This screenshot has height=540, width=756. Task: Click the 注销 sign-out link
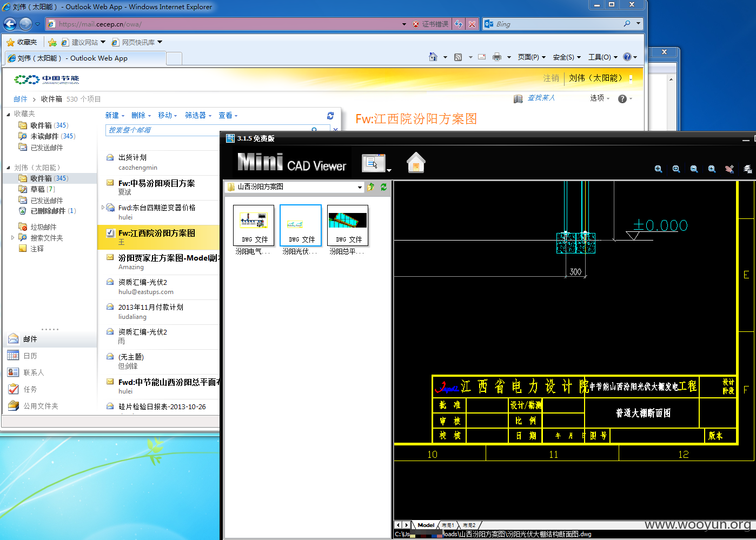(551, 78)
